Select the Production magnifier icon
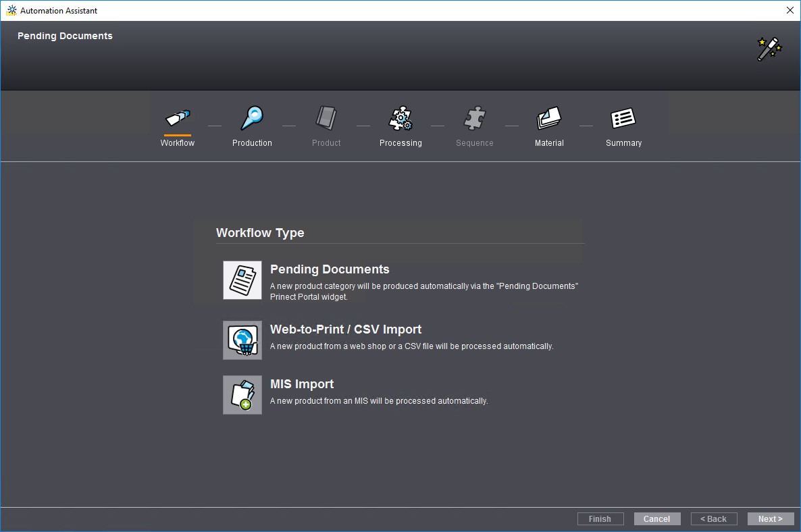 (x=252, y=119)
